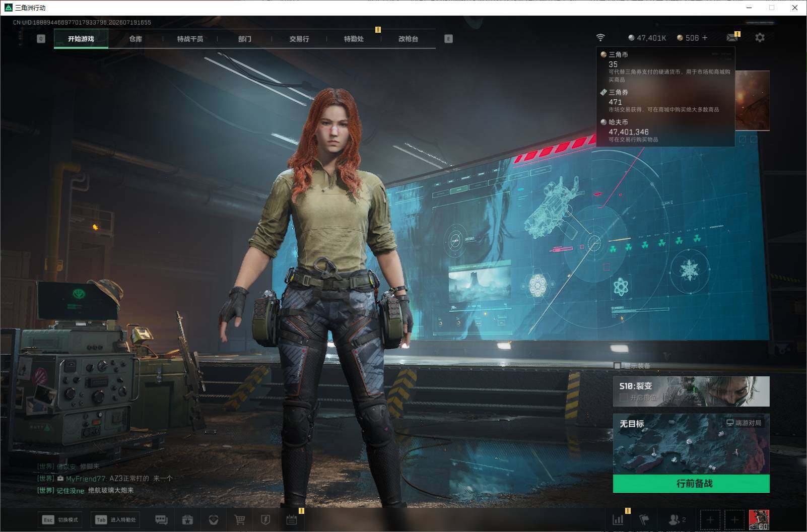Expand the friends list showing 2

tap(677, 519)
